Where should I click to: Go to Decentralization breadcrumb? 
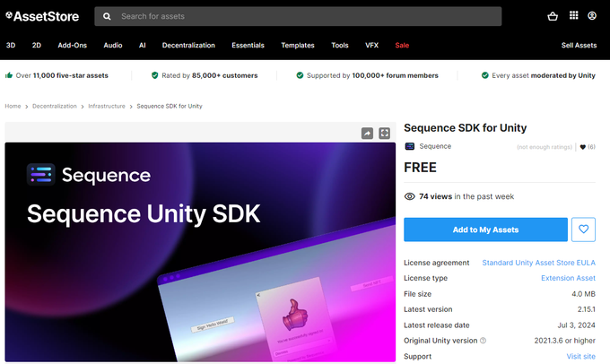(55, 106)
